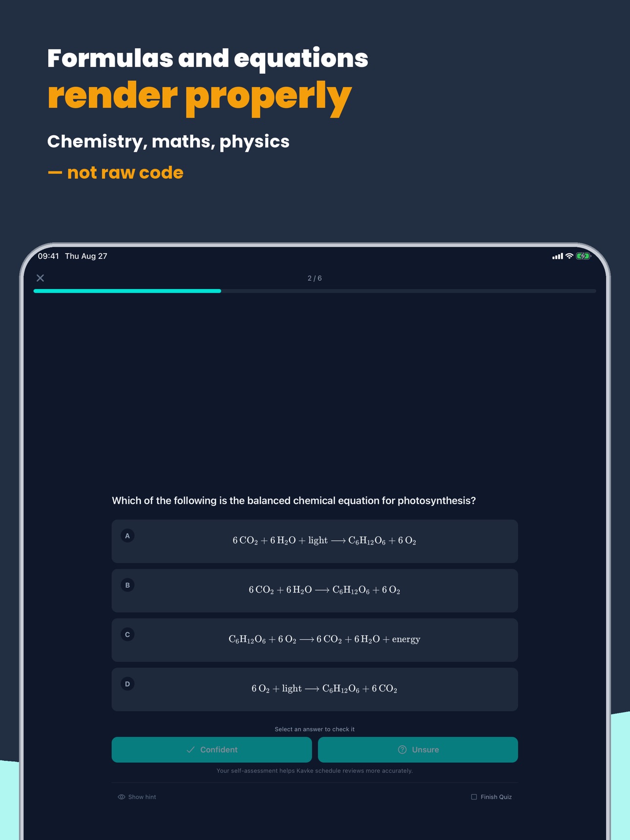Click the letter D badge

[x=127, y=684]
